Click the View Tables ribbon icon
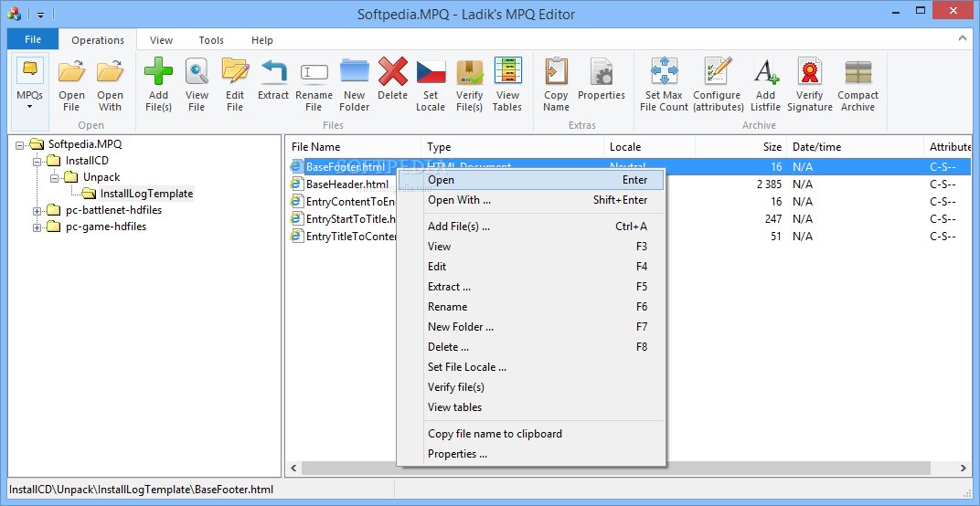Image resolution: width=980 pixels, height=506 pixels. pyautogui.click(x=507, y=70)
